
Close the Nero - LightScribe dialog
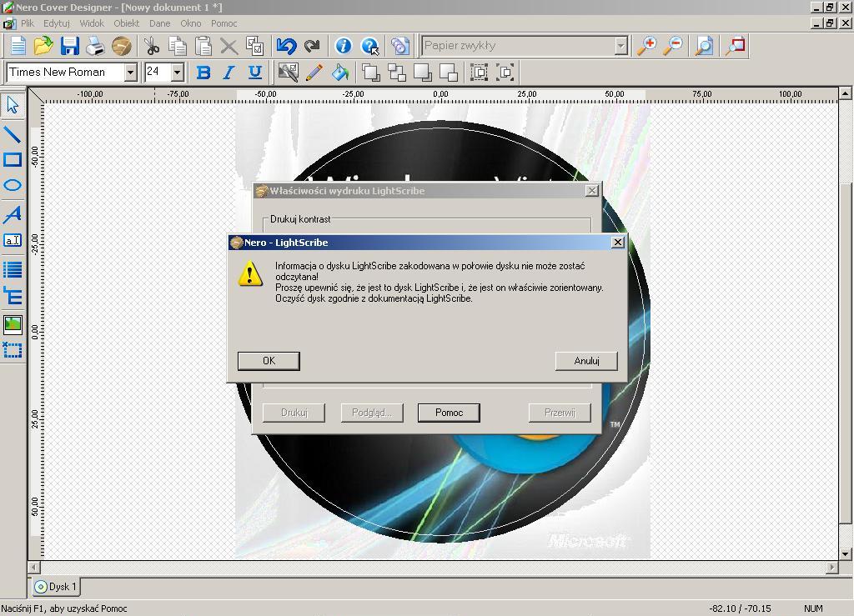pos(618,243)
